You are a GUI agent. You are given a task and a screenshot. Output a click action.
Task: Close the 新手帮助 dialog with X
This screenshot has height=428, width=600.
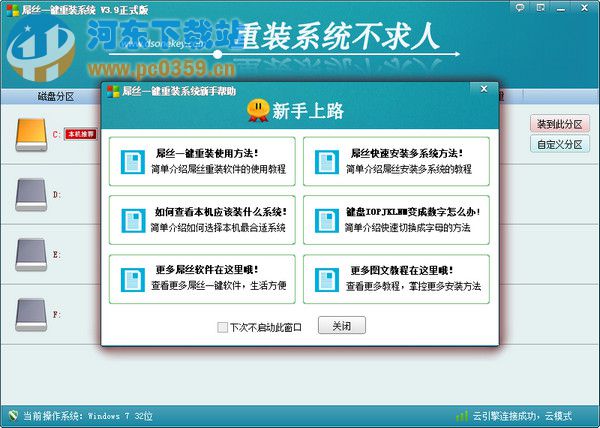click(x=484, y=89)
